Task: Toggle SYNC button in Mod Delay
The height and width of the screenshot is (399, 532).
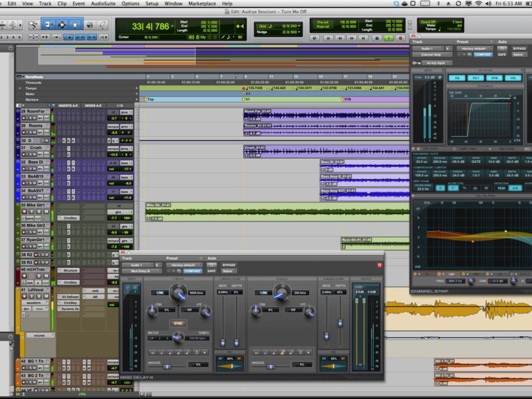Action: coord(178,323)
